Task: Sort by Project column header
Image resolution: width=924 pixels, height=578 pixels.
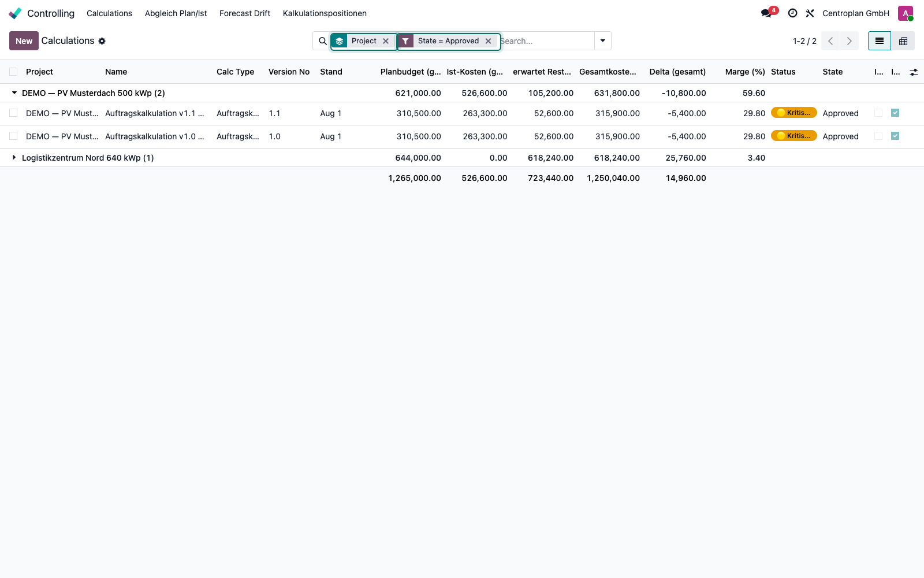Action: point(39,72)
